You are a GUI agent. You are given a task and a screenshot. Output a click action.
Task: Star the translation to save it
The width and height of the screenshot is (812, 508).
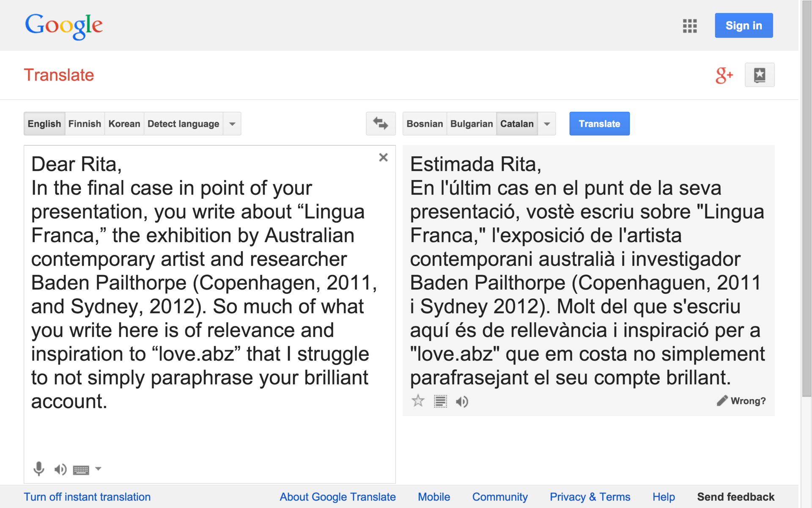418,401
